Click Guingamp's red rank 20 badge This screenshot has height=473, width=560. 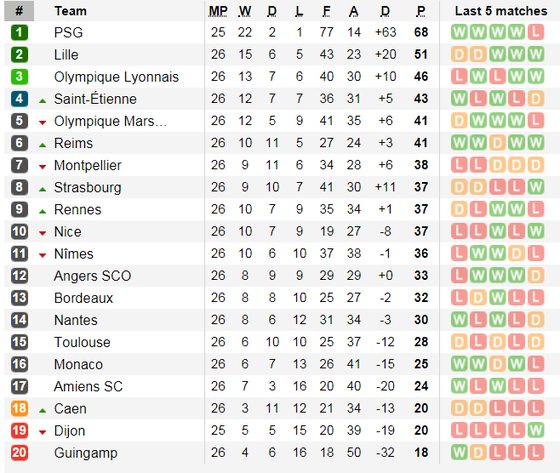point(19,453)
